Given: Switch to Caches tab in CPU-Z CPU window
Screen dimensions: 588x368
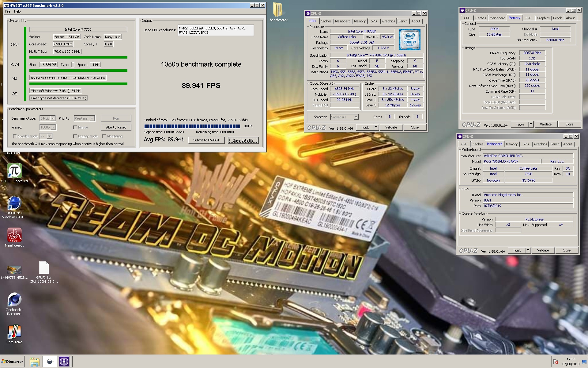Looking at the screenshot, I should (326, 21).
